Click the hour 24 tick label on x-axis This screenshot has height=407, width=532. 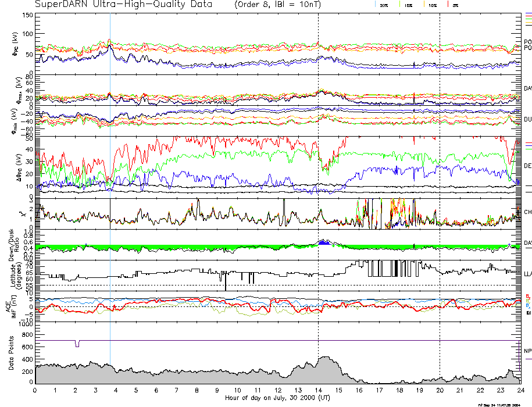pos(520,391)
